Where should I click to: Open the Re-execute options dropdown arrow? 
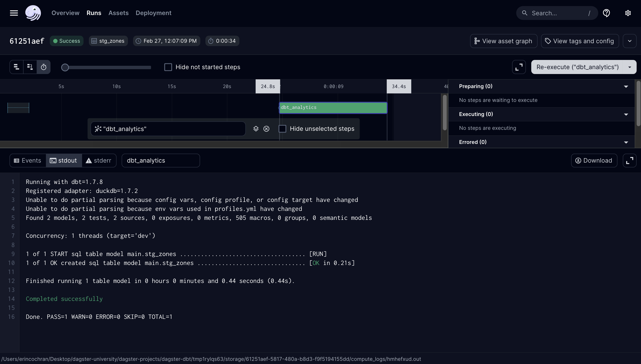(630, 67)
